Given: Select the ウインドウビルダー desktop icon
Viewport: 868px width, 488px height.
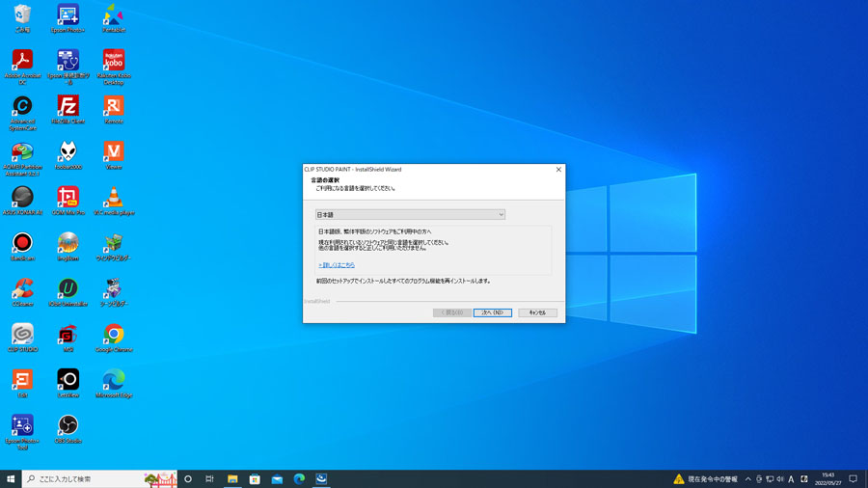Looking at the screenshot, I should (x=114, y=246).
